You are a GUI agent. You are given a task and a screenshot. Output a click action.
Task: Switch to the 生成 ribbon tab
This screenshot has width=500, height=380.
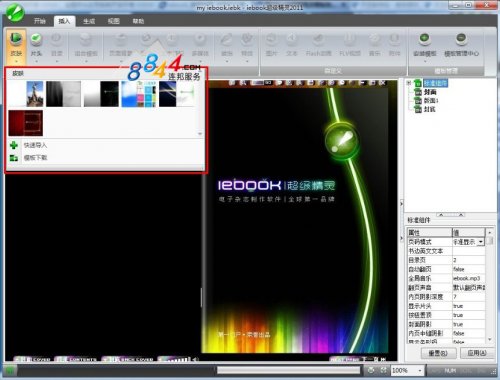(89, 21)
